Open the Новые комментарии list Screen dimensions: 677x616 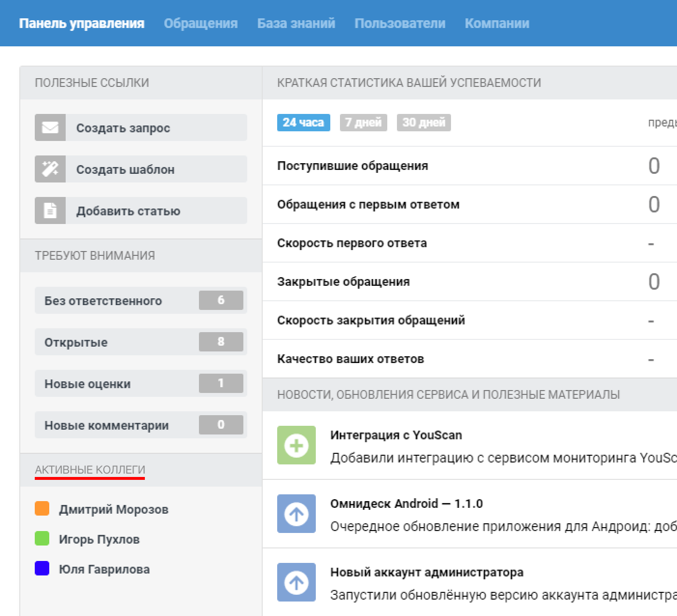[x=141, y=425]
